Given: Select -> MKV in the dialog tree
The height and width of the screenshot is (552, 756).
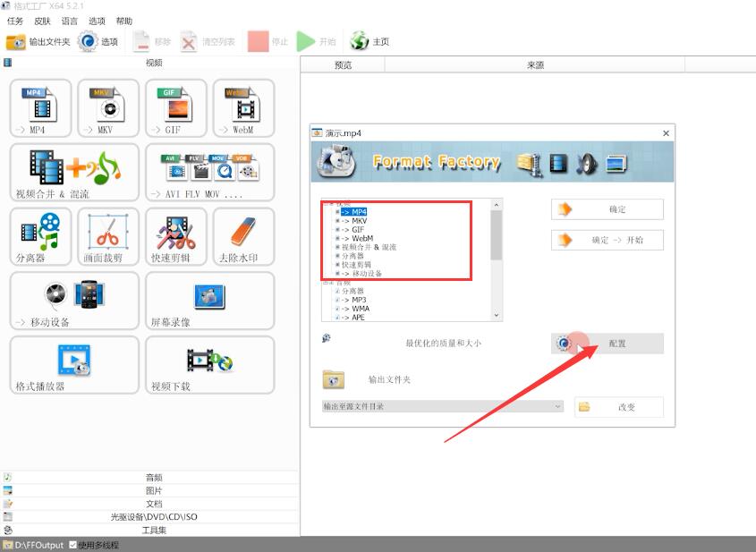Looking at the screenshot, I should [x=354, y=221].
